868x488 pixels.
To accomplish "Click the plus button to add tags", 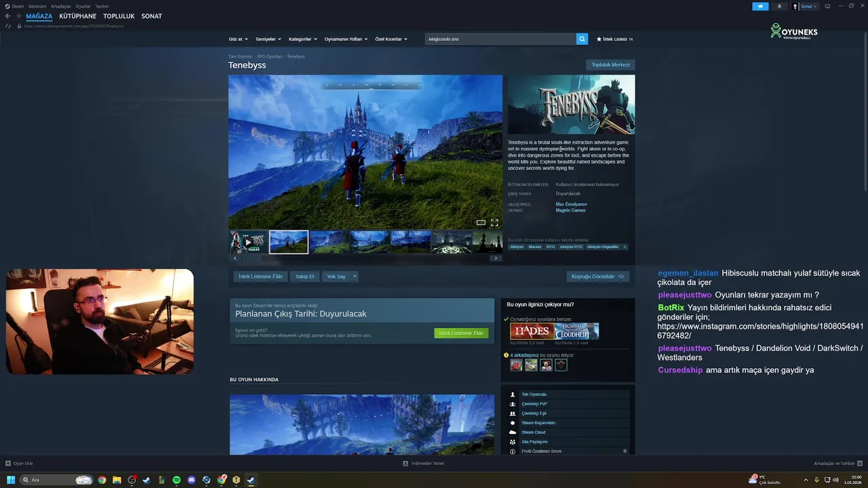I will click(625, 247).
